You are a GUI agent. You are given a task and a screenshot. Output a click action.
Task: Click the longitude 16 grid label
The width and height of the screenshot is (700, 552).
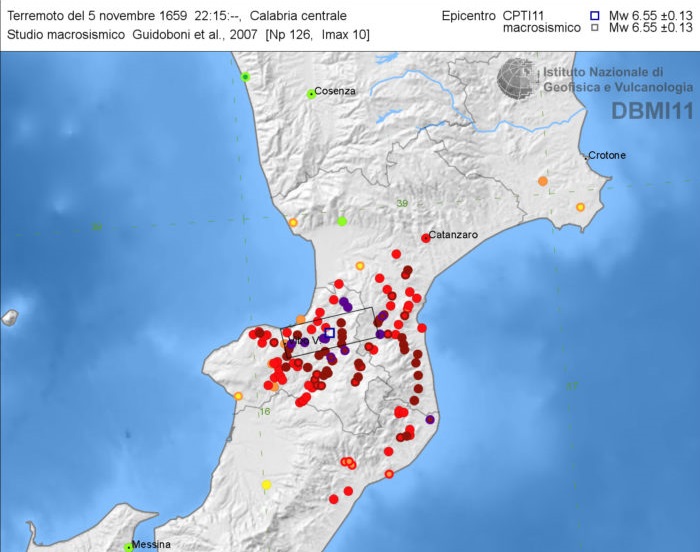(x=265, y=411)
